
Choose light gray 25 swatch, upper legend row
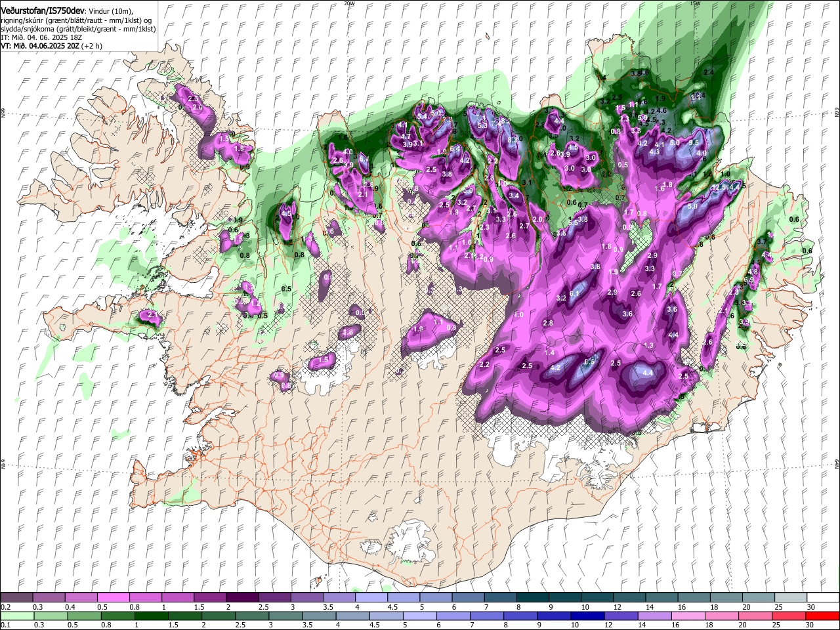click(790, 597)
